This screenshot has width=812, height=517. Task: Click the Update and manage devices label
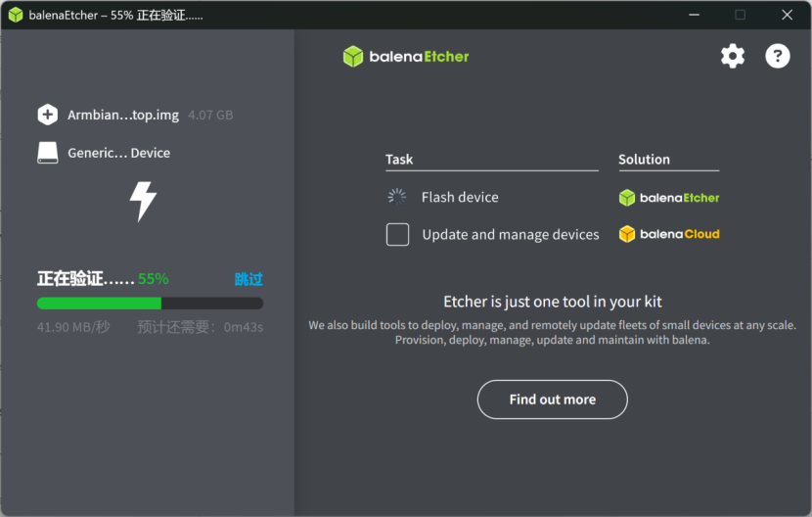[x=511, y=235]
